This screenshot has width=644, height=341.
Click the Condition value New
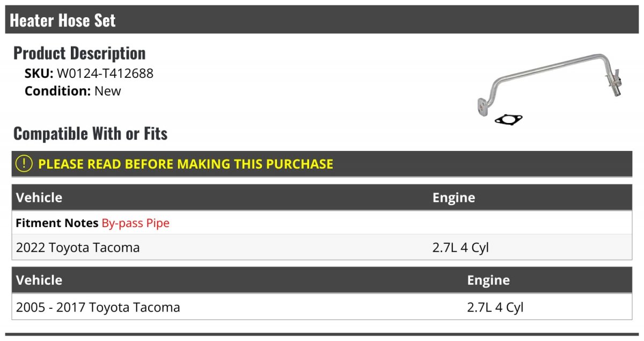pos(108,91)
